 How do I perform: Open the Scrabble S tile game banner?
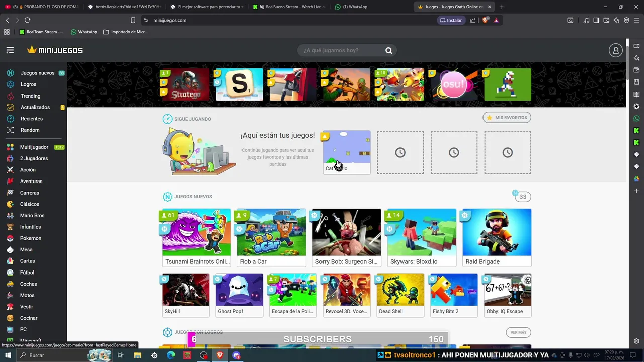coord(239,84)
